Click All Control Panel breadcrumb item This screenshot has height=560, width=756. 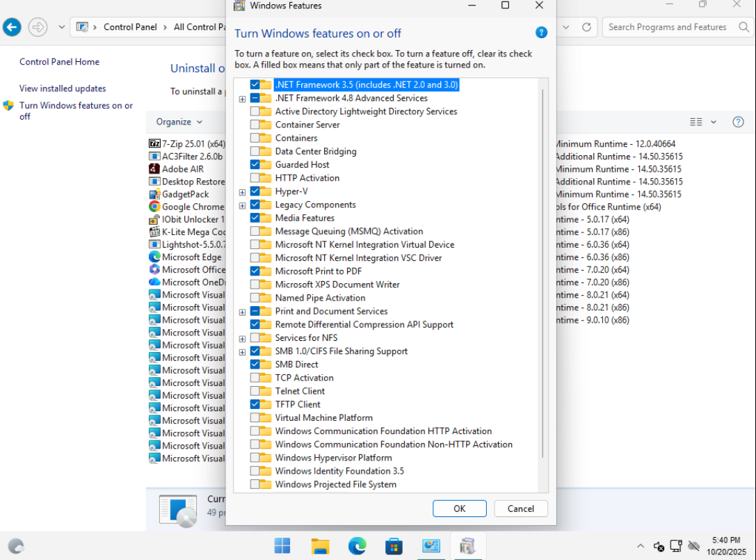199,27
